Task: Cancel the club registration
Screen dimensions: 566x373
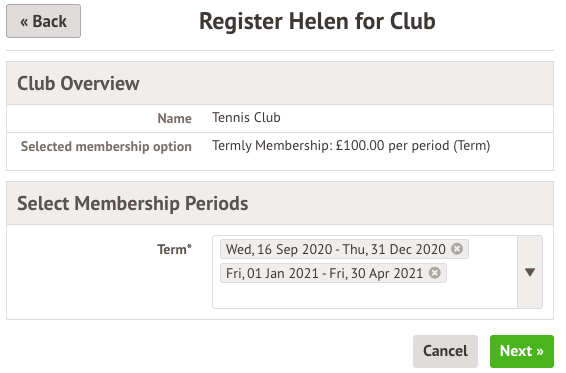Action: point(445,351)
